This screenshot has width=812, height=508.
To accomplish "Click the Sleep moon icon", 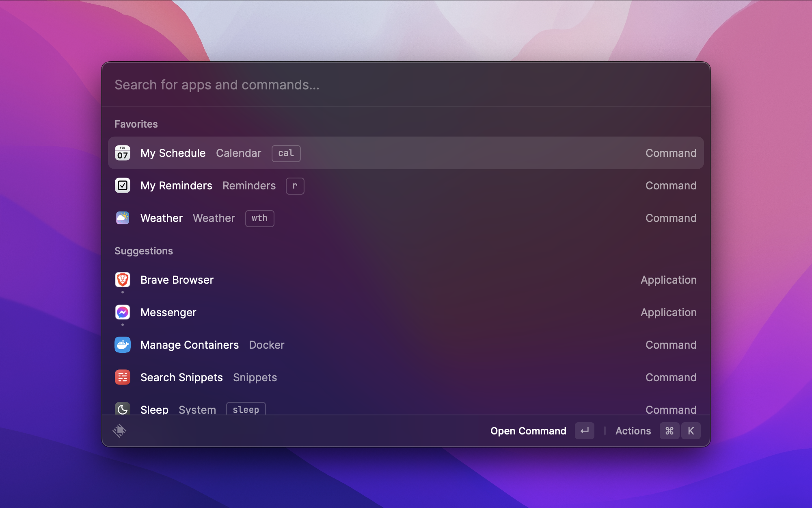I will 122,409.
